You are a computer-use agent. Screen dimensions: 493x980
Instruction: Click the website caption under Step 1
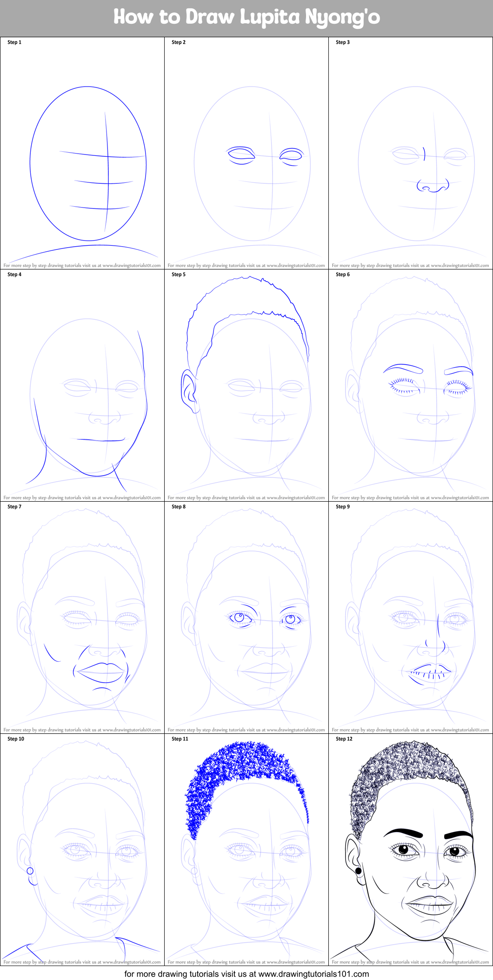coord(82,266)
